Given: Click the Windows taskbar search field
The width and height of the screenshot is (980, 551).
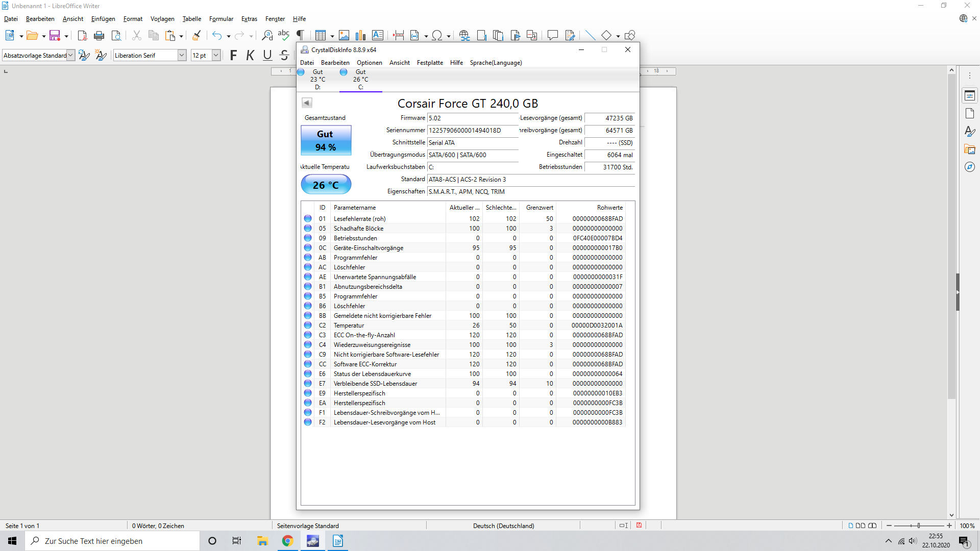Looking at the screenshot, I should pos(112,541).
